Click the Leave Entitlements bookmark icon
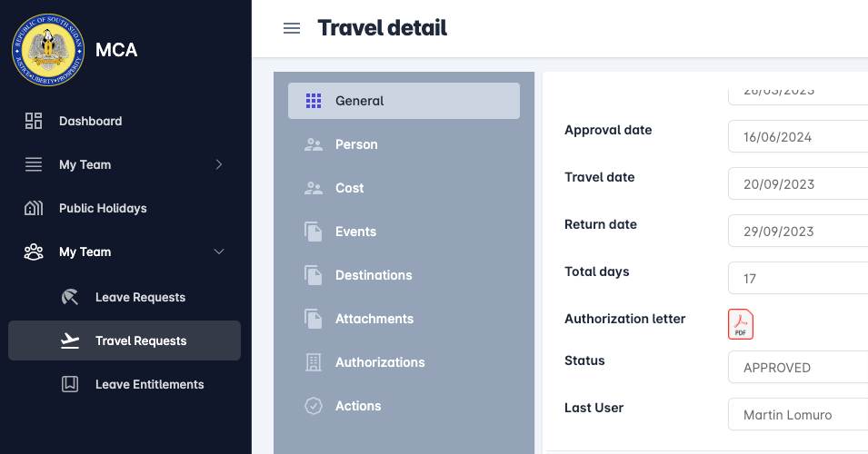This screenshot has width=868, height=454. coord(70,384)
